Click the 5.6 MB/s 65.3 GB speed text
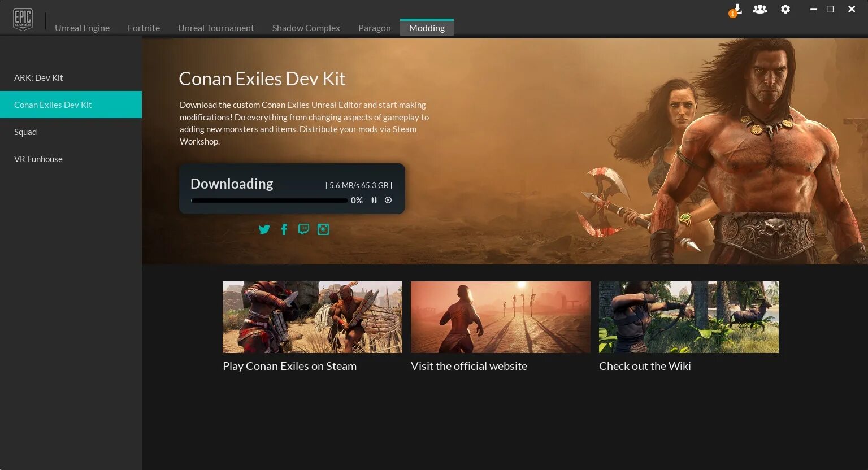 coord(359,185)
